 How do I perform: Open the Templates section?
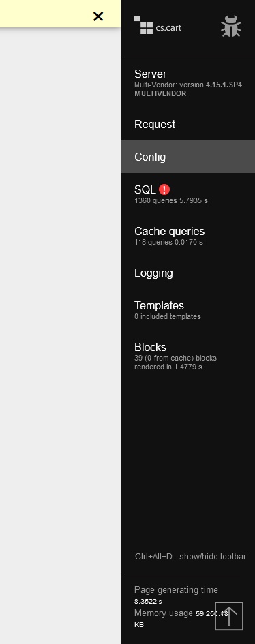(x=187, y=309)
